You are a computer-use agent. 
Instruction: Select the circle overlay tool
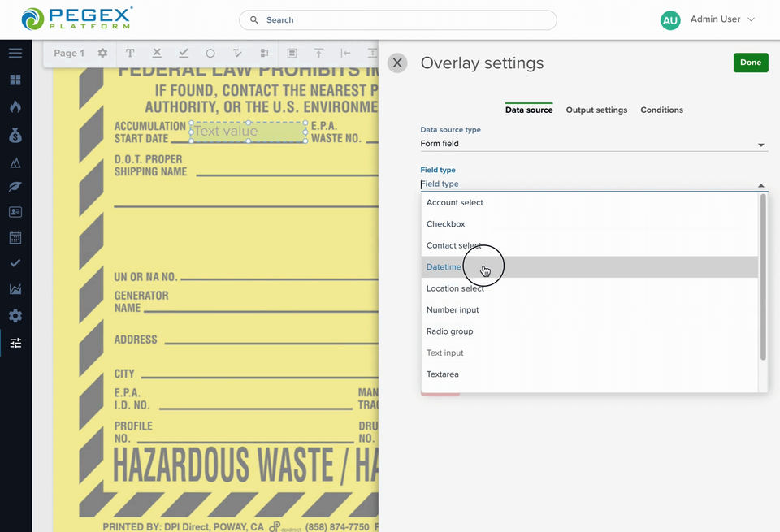point(210,54)
